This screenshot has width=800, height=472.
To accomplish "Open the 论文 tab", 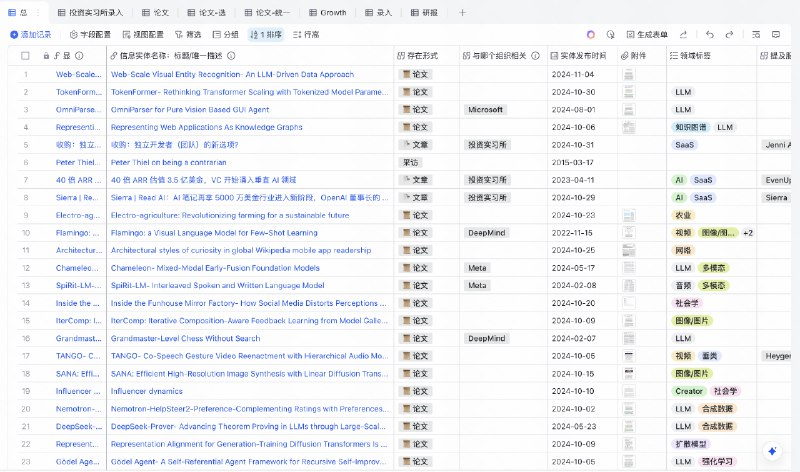I will (x=155, y=12).
